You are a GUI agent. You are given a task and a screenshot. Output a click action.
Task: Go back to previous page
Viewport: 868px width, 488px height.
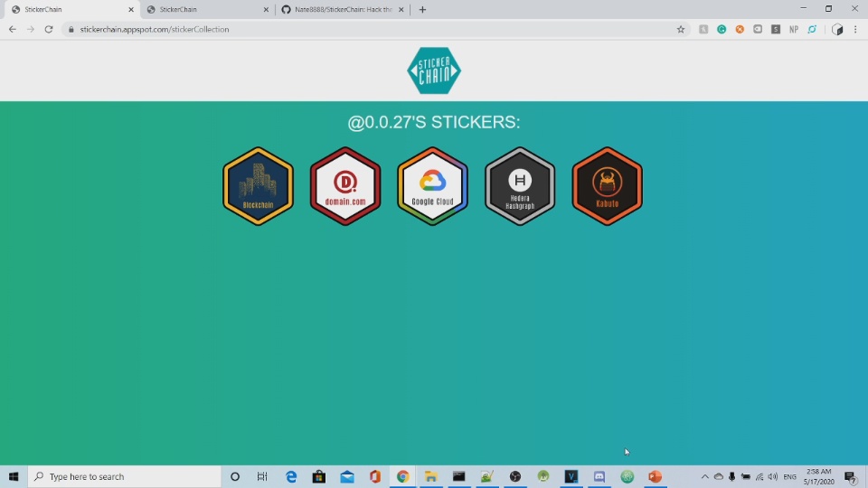coord(12,29)
